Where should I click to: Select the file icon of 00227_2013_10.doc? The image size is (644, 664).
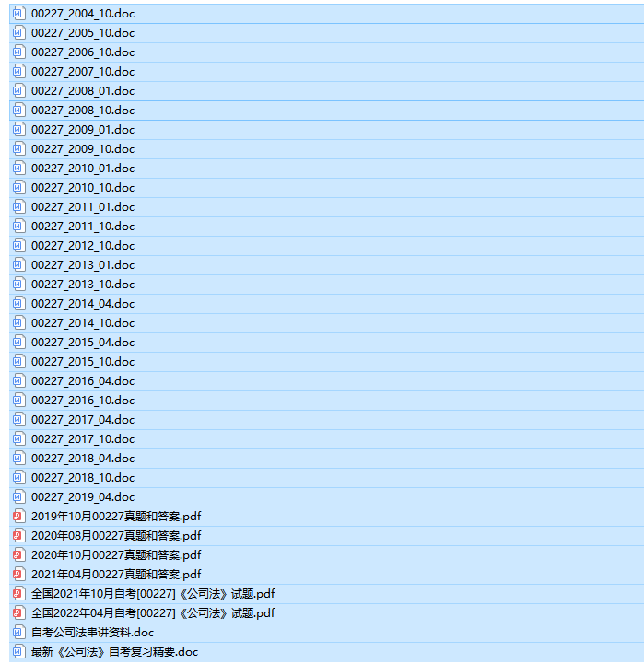[x=18, y=285]
